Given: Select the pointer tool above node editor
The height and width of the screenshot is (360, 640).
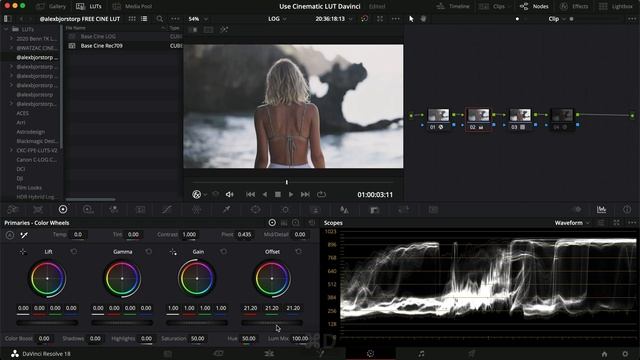Looking at the screenshot, I should [x=411, y=19].
